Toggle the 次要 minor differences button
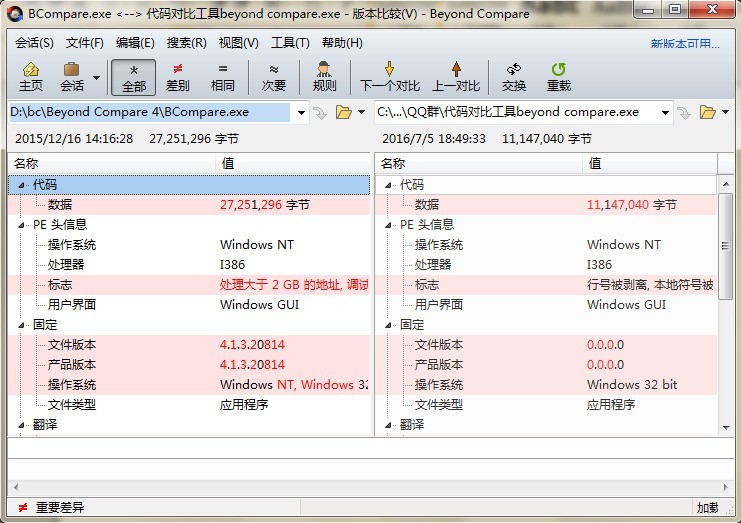This screenshot has height=523, width=741. pos(274,77)
